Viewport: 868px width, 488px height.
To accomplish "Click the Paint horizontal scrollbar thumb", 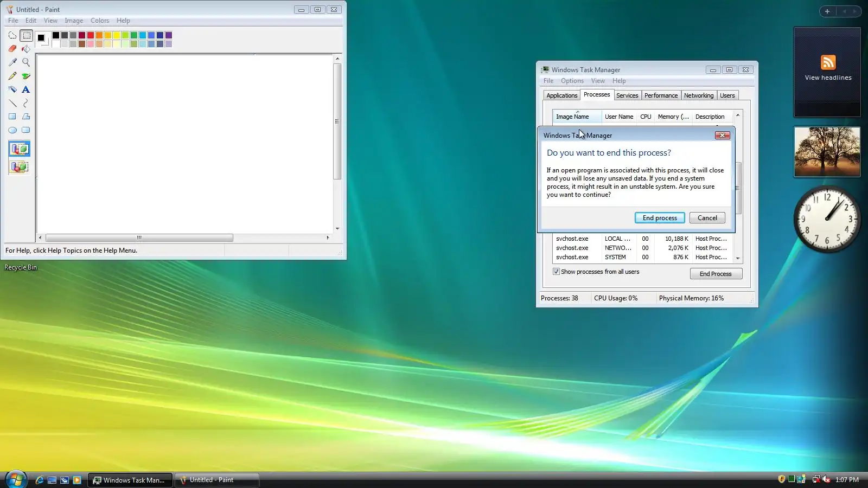I will coord(139,237).
